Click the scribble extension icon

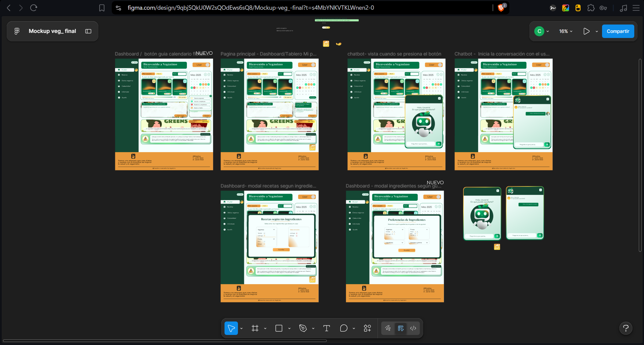coord(553,8)
